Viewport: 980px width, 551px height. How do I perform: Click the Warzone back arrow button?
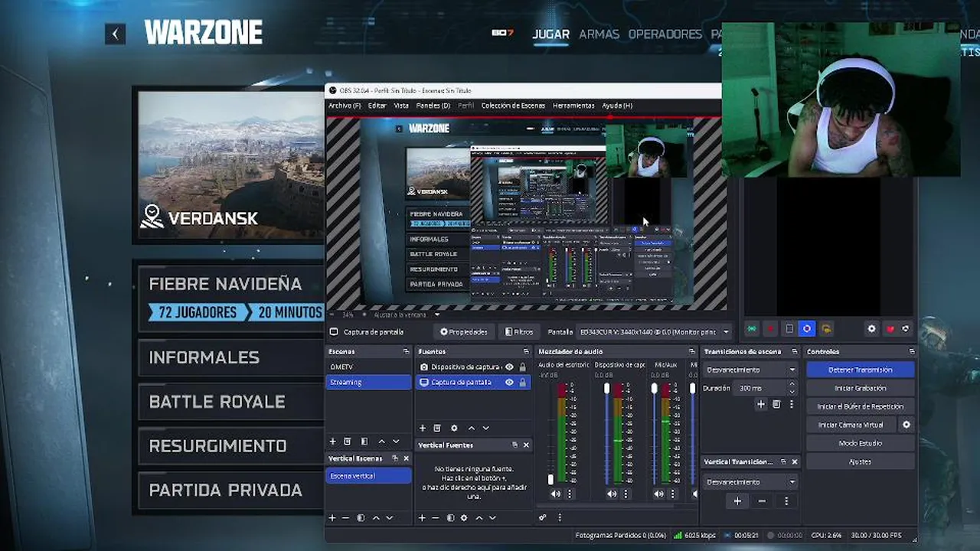[115, 34]
